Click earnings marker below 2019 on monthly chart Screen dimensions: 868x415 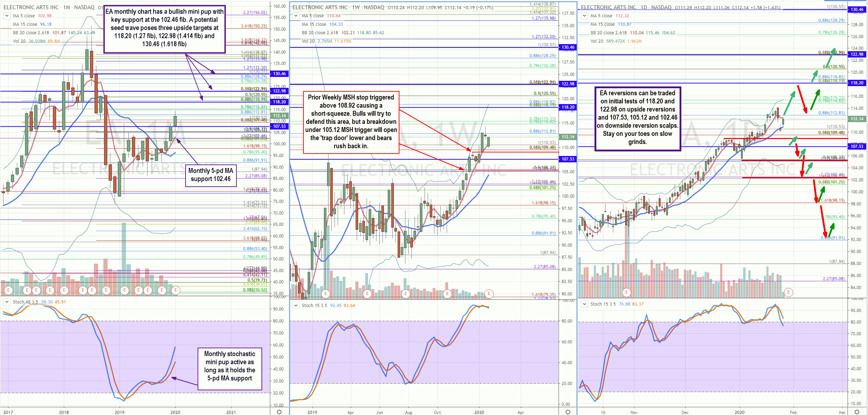(124, 290)
